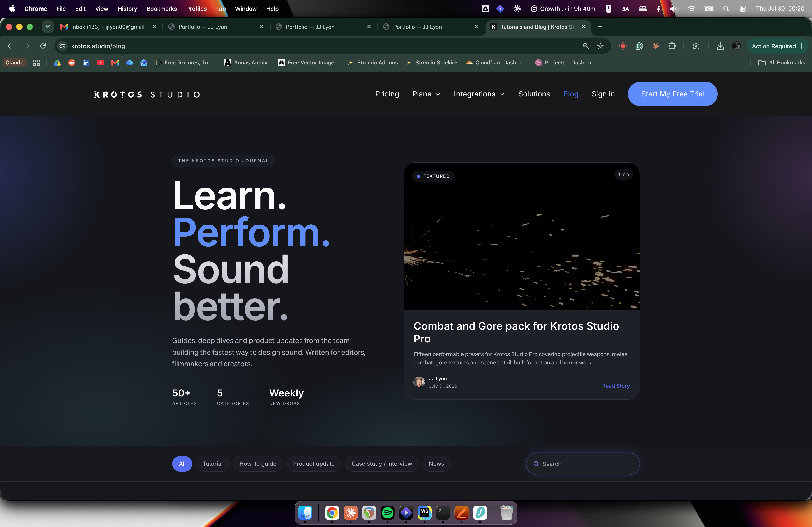Open a new browser tab
Viewport: 812px width, 527px height.
600,27
